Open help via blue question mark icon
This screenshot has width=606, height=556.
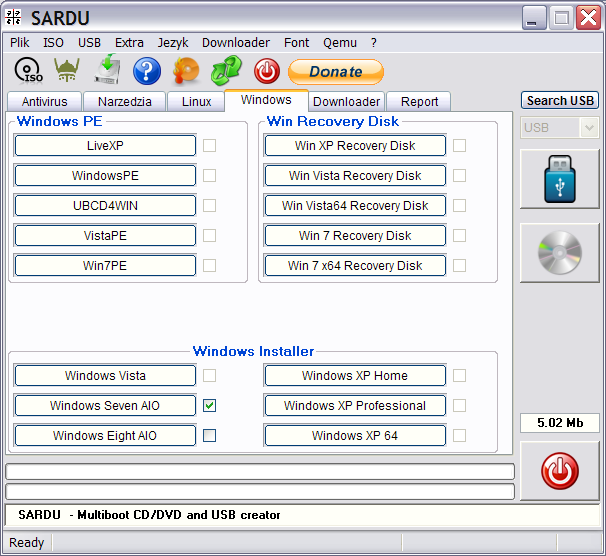(x=147, y=71)
